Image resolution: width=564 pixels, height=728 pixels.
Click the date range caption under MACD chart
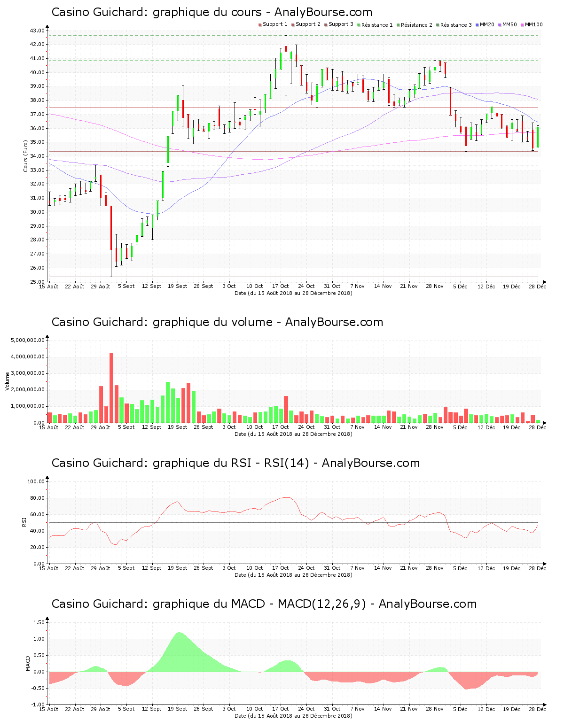coord(293,716)
